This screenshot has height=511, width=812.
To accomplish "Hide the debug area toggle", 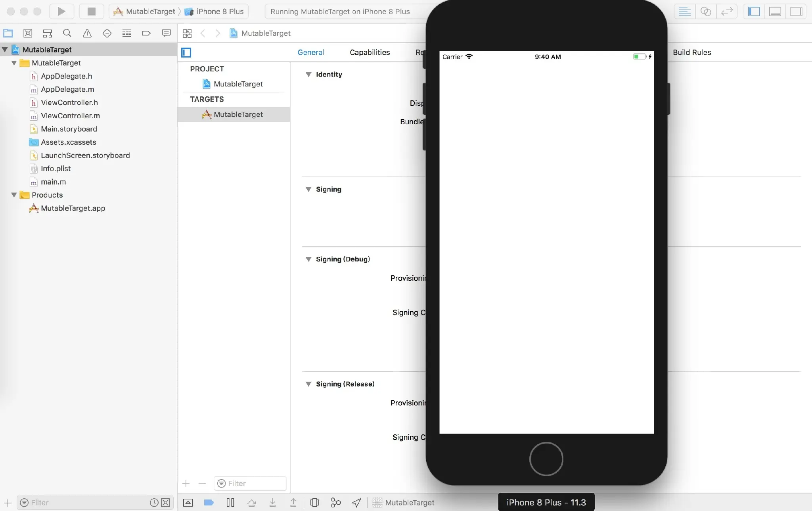I will tap(188, 503).
